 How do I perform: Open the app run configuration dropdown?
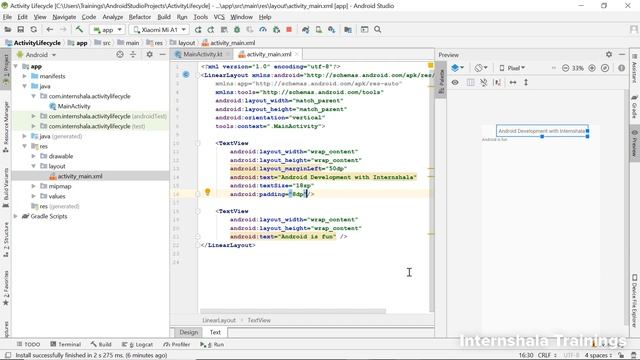(107, 30)
